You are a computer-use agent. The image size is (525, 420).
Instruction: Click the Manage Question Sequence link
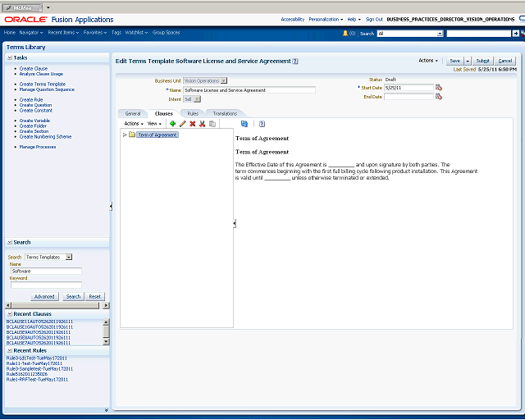(47, 89)
